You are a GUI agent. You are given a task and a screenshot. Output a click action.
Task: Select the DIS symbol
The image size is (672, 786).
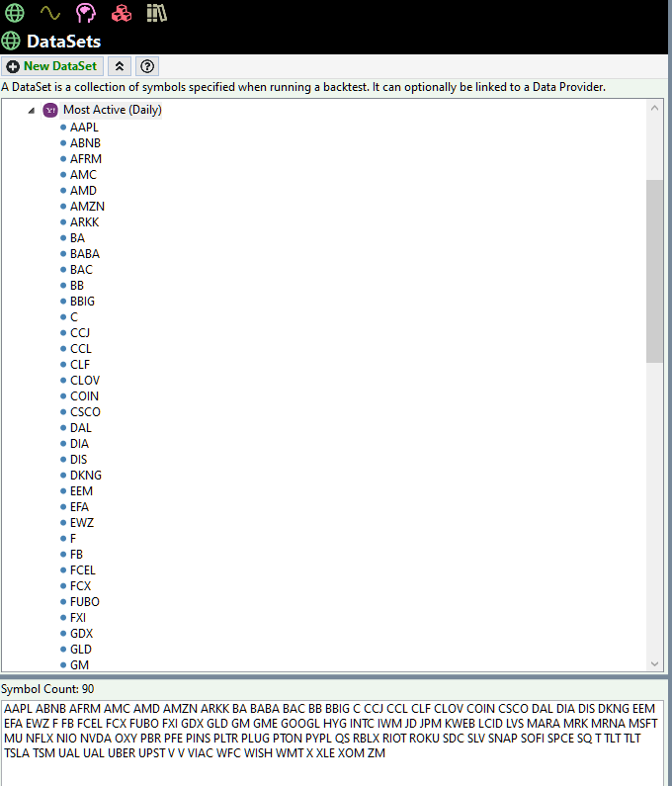pos(78,459)
